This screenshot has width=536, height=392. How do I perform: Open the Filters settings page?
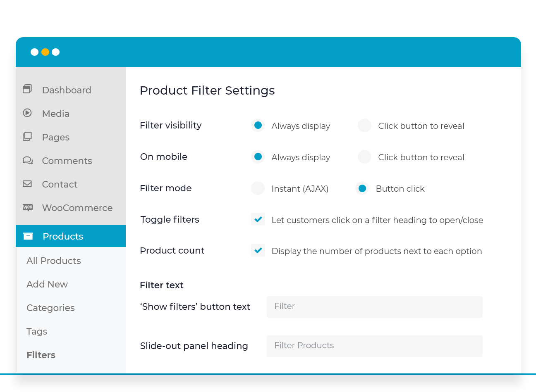point(41,355)
